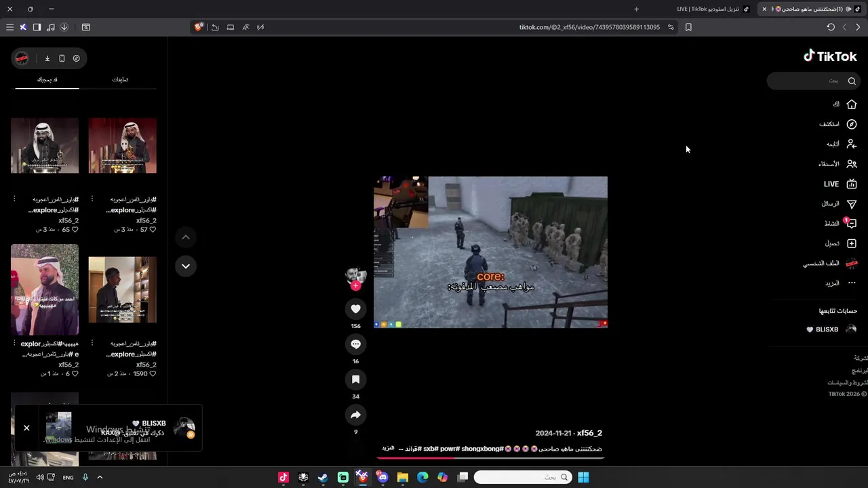Viewport: 868px width, 488px height.
Task: Go to the previous video with the up arrow
Action: 185,237
